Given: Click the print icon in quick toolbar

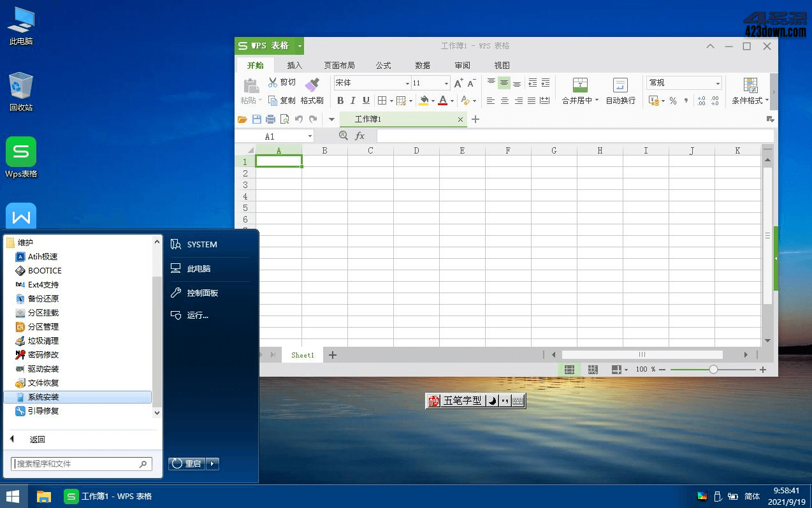Looking at the screenshot, I should point(270,119).
